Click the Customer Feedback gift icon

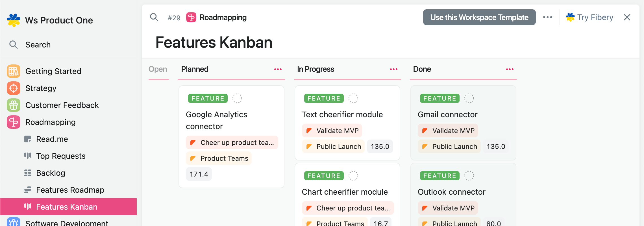tap(14, 105)
